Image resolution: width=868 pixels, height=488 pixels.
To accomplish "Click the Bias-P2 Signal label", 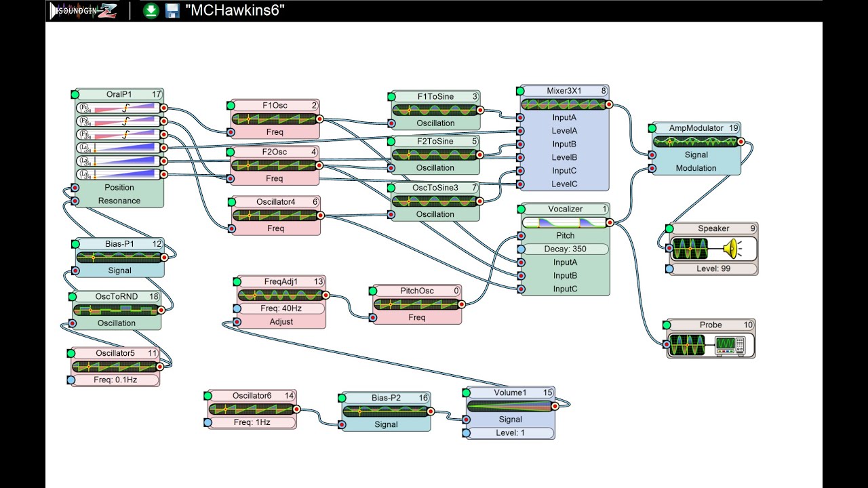I will pos(386,425).
